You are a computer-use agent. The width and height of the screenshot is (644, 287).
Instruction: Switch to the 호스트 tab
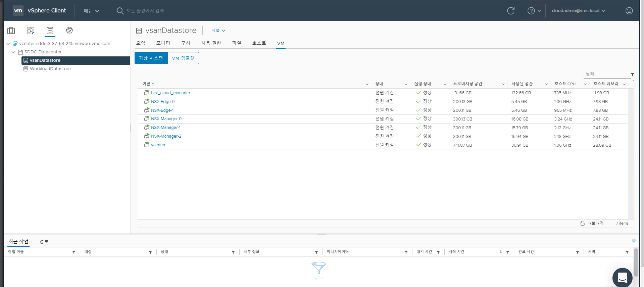259,43
